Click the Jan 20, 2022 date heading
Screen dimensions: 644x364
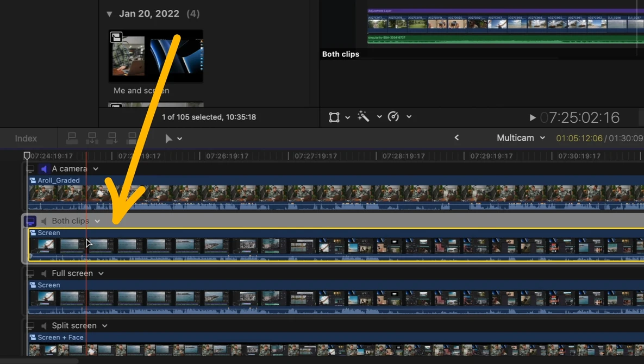point(149,14)
